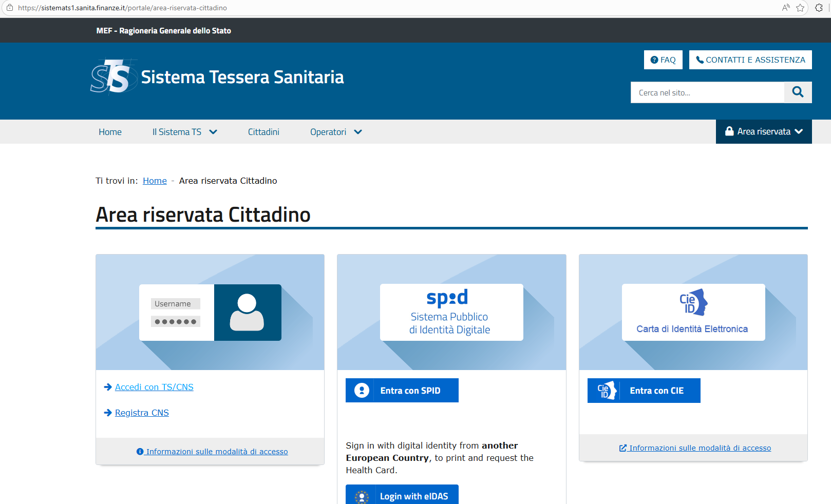Select Home in the navigation bar
831x504 pixels.
(110, 132)
